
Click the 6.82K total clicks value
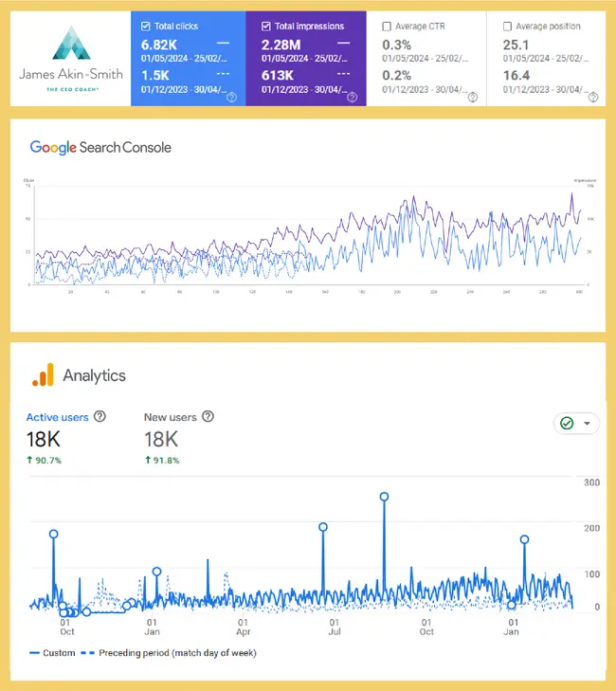click(159, 45)
